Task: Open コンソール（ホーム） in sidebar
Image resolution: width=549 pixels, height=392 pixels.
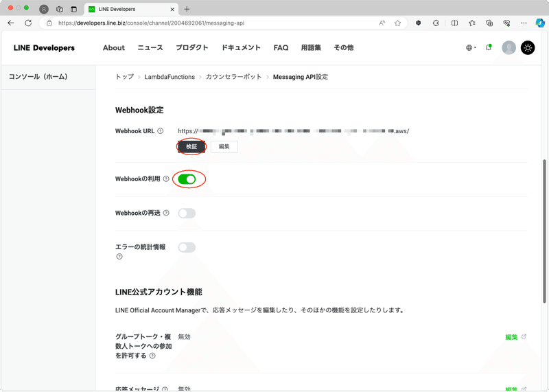Action: click(38, 76)
